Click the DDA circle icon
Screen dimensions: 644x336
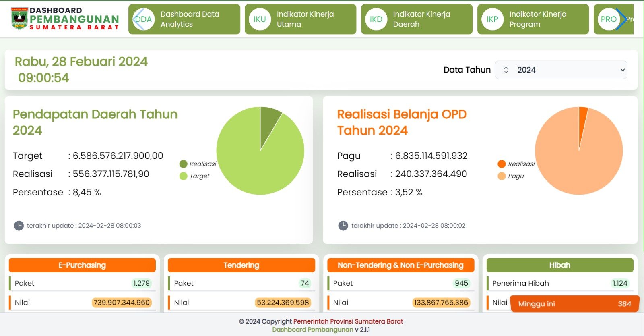[143, 19]
